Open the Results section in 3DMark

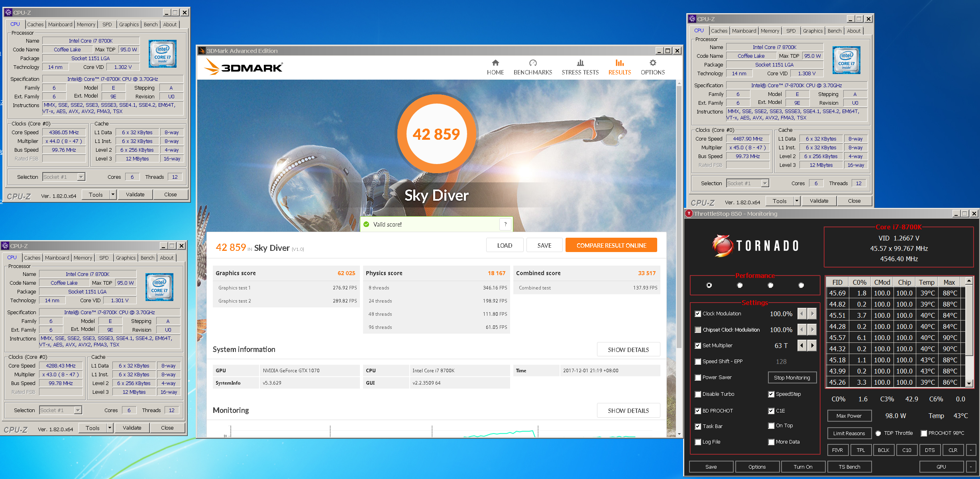(x=620, y=67)
